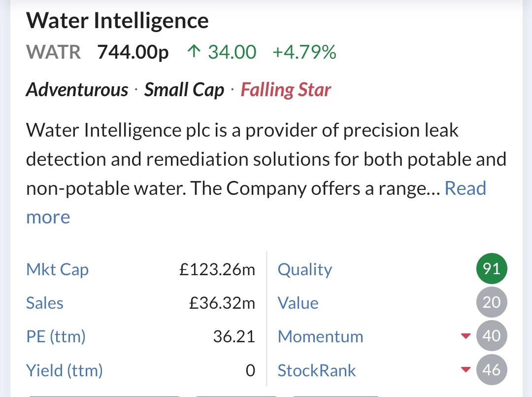Open the Yield (ttm) metric link
This screenshot has height=397, width=532.
coord(65,370)
